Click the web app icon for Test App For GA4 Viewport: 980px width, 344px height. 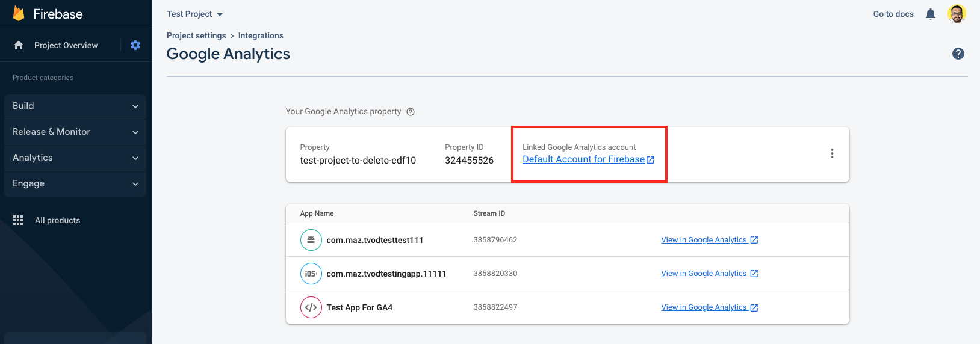[311, 307]
